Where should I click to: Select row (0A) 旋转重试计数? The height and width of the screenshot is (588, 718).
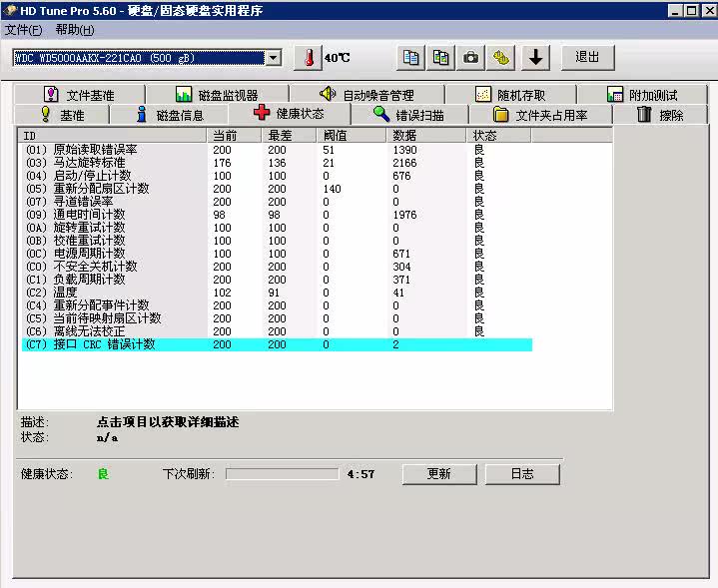[x=277, y=228]
